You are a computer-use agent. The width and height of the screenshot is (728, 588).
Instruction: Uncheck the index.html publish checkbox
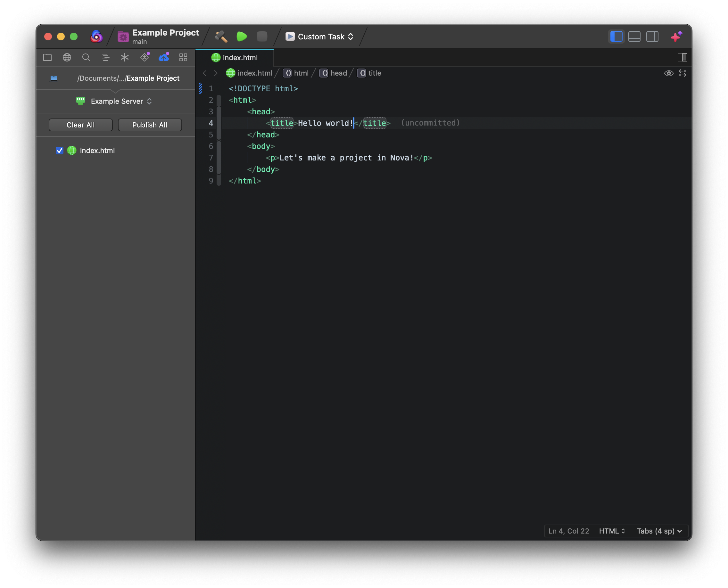tap(59, 151)
